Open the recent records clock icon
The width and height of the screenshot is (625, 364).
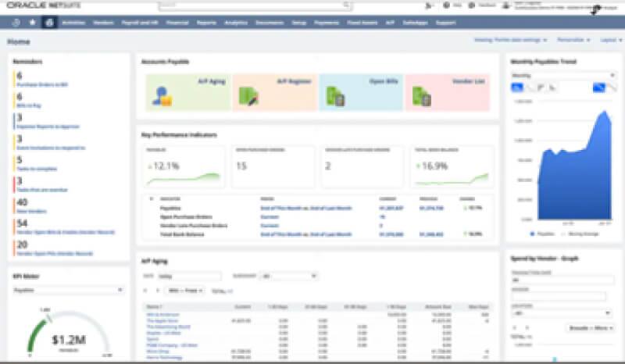16,23
